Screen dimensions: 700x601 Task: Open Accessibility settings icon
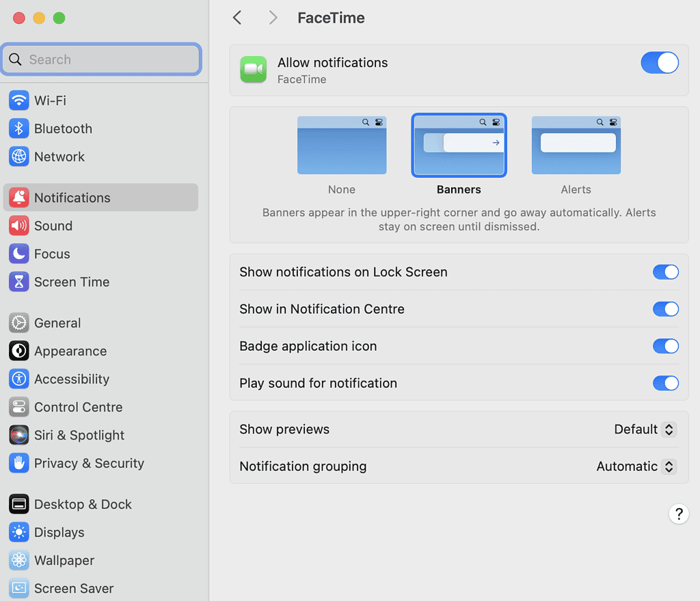point(18,379)
